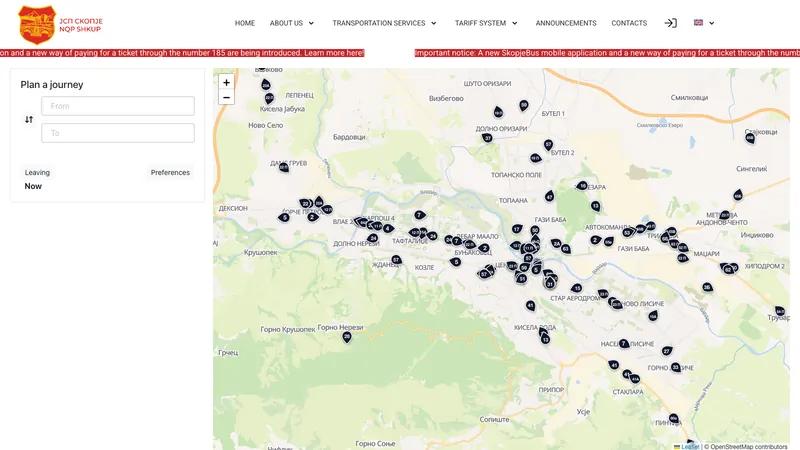Screen dimensions: 800x450
Task: Expand the Transportation Services chevron
Action: tap(434, 23)
